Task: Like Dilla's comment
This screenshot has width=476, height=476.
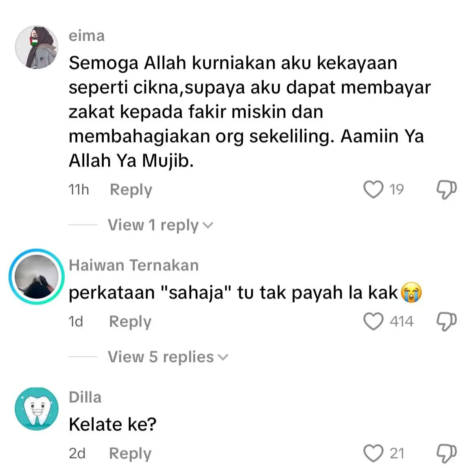Action: [x=373, y=453]
